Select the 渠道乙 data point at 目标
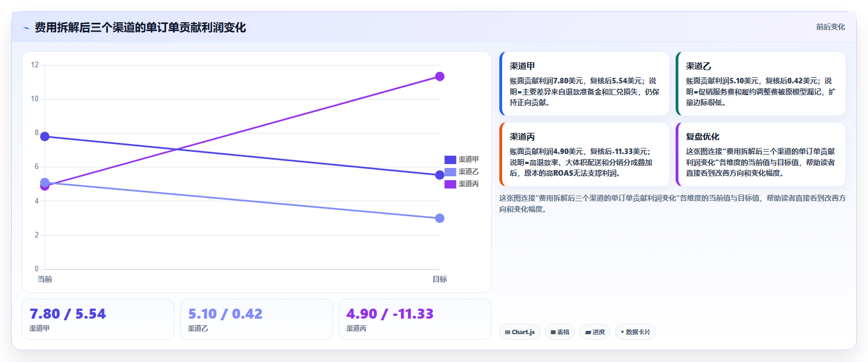 point(439,218)
